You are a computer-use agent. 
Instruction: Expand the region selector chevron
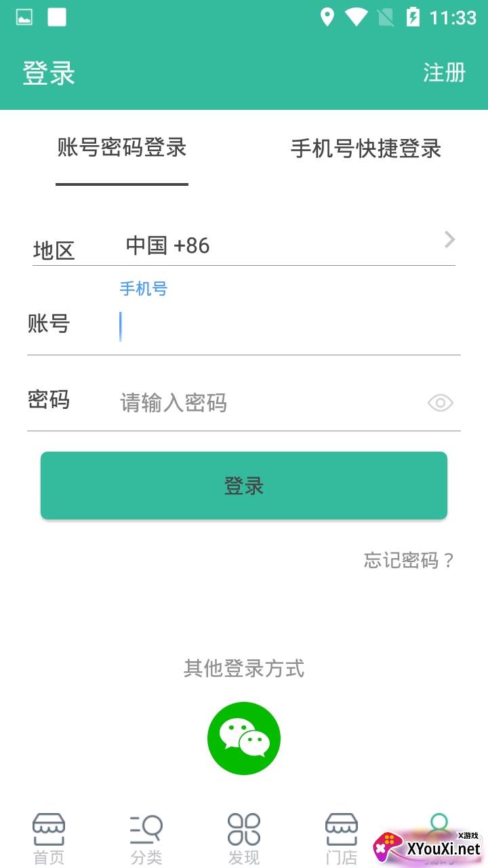click(449, 239)
